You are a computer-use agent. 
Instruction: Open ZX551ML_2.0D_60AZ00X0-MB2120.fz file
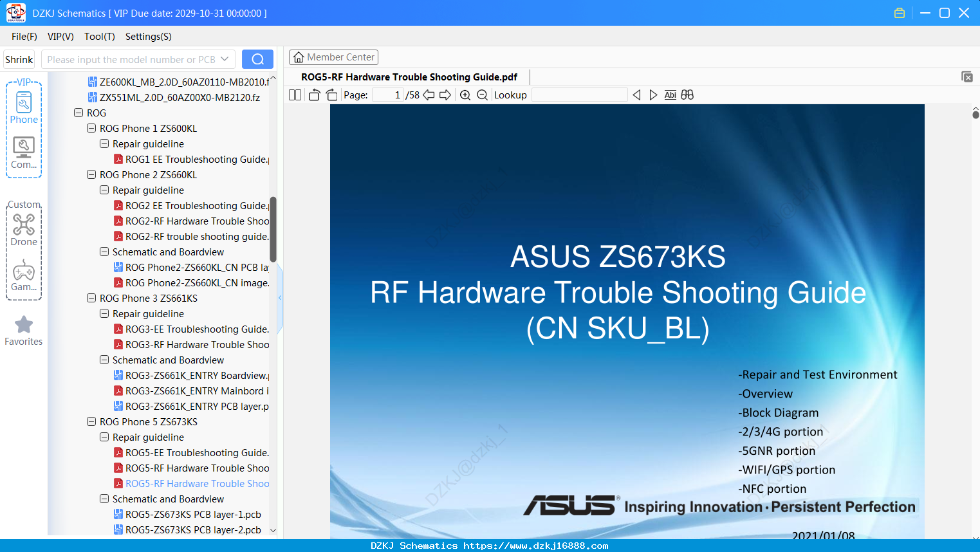pos(174,98)
